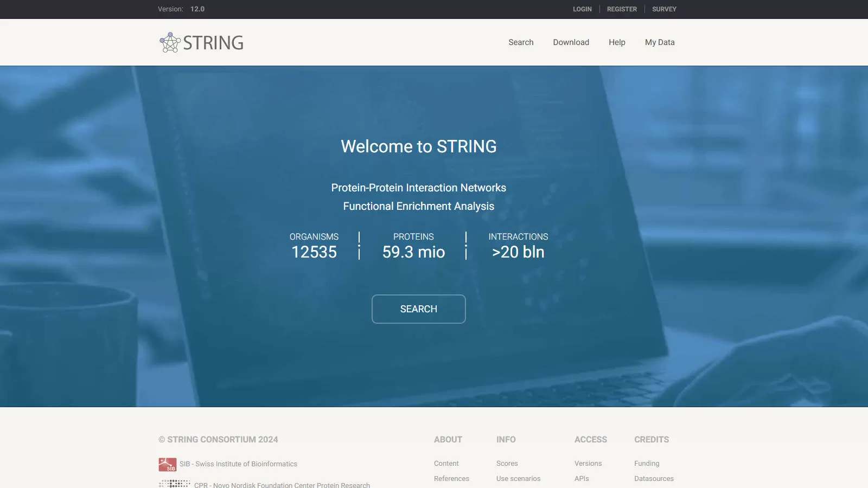868x488 pixels.
Task: Click the STRING network logo icon
Action: pyautogui.click(x=170, y=42)
